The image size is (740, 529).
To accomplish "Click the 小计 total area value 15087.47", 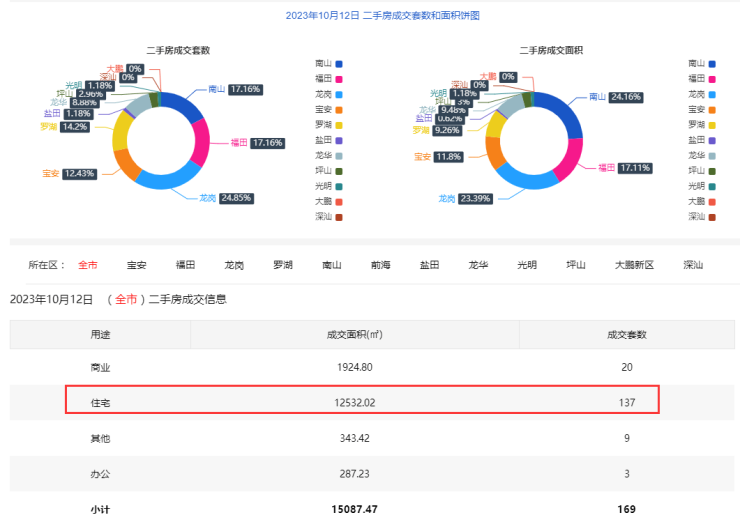I will pos(354,509).
